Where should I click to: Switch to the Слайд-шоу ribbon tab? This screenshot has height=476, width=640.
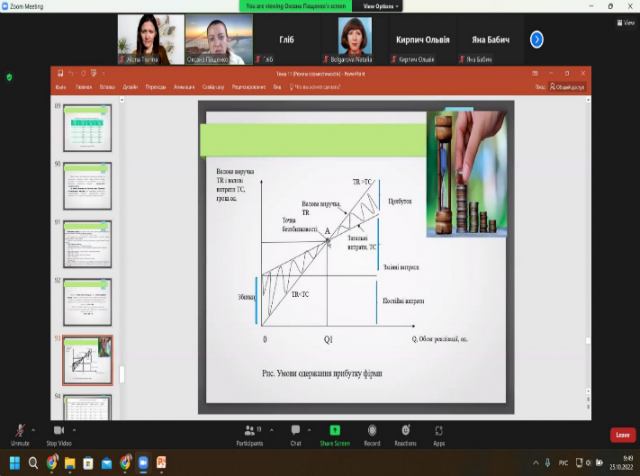tap(213, 87)
